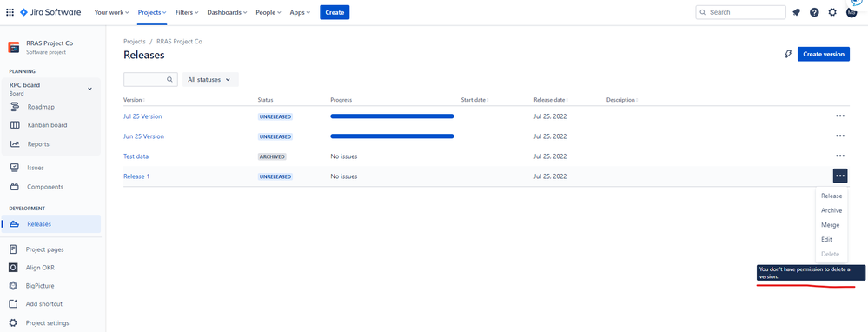The height and width of the screenshot is (332, 868).
Task: Click the Jira Software logo
Action: click(50, 12)
